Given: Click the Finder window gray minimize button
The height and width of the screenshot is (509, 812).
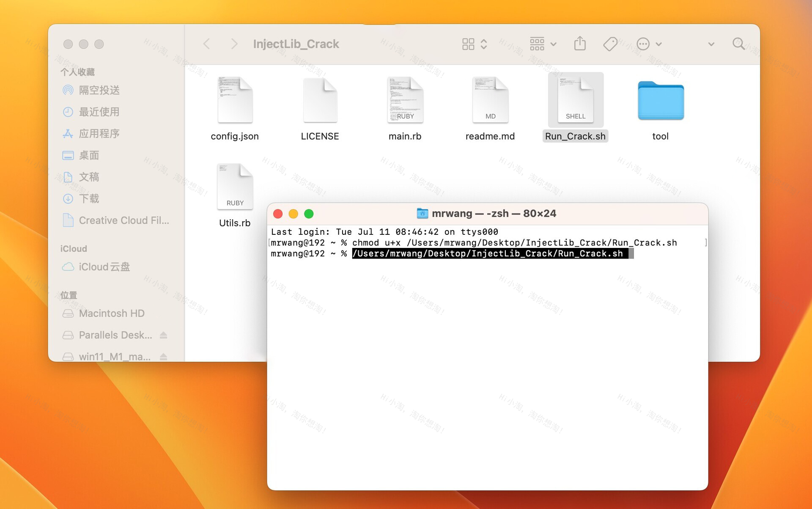Looking at the screenshot, I should tap(84, 44).
